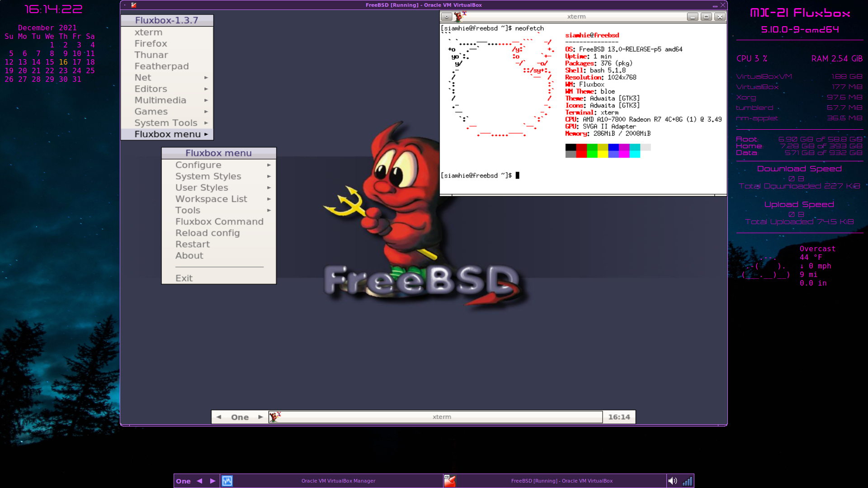Click the network signal icon in host tray
The width and height of the screenshot is (868, 488).
687,481
